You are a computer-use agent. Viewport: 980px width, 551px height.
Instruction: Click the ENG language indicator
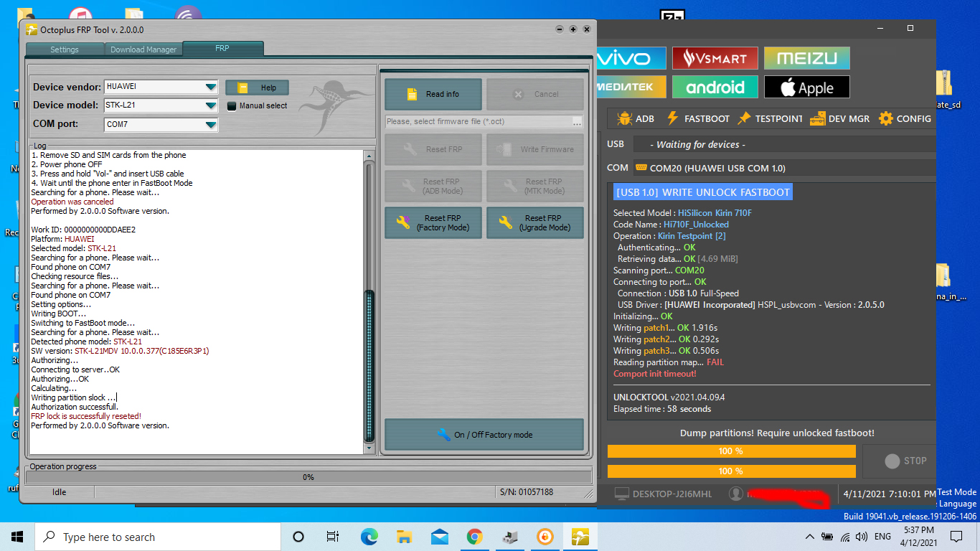tap(882, 537)
